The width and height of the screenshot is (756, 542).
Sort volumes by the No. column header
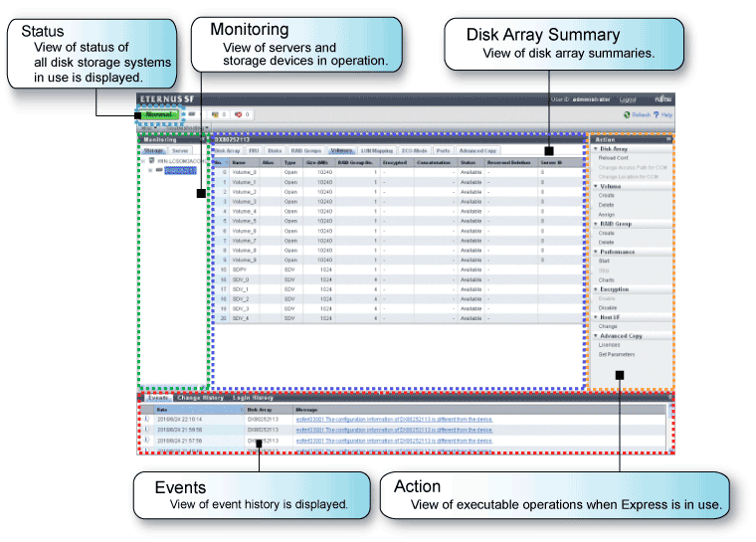pos(221,162)
